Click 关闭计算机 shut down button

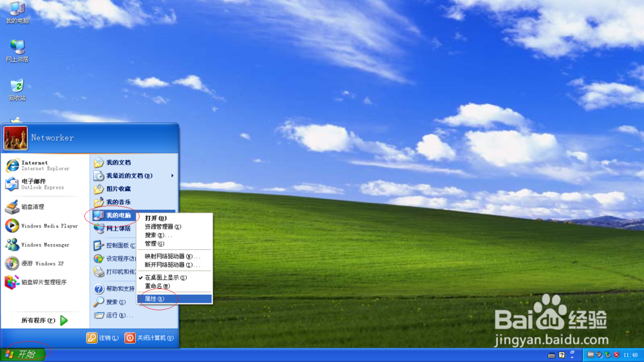tap(149, 338)
